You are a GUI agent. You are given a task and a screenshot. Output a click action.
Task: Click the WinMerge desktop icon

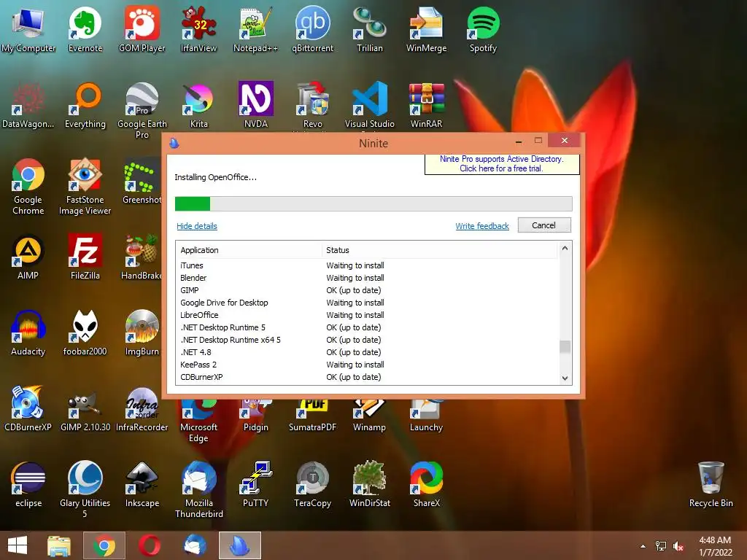pos(426,29)
